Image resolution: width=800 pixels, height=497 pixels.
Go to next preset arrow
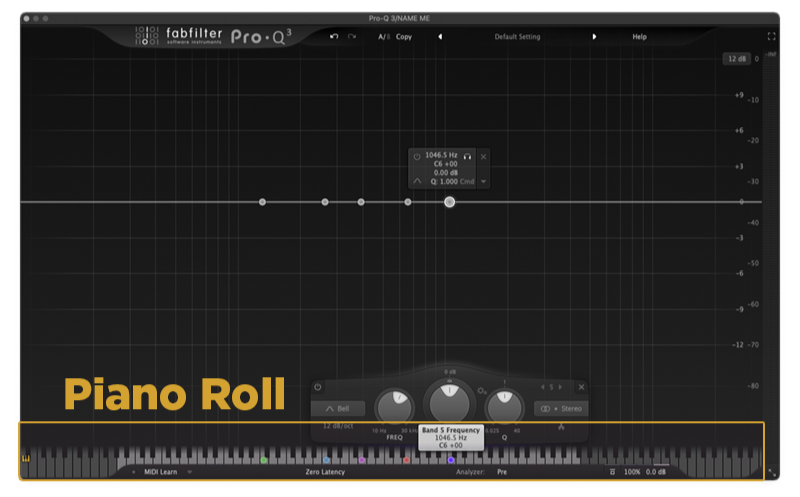pyautogui.click(x=594, y=37)
